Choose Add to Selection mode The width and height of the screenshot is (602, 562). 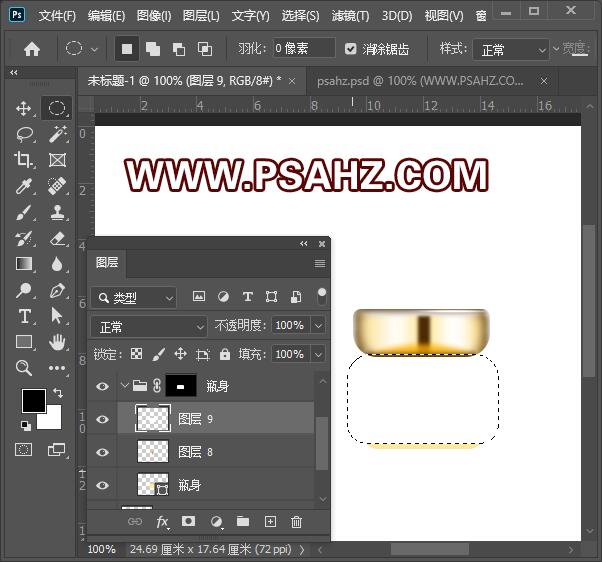tap(153, 49)
